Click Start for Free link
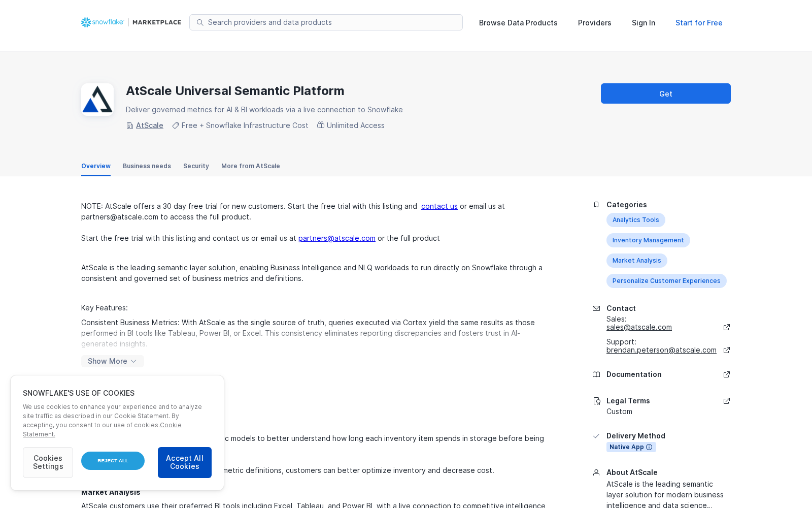Viewport: 812px width, 508px height. (x=699, y=23)
